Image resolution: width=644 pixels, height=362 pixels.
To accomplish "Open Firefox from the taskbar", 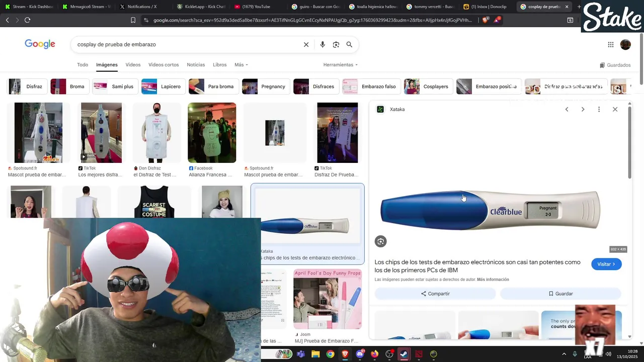I will click(374, 354).
